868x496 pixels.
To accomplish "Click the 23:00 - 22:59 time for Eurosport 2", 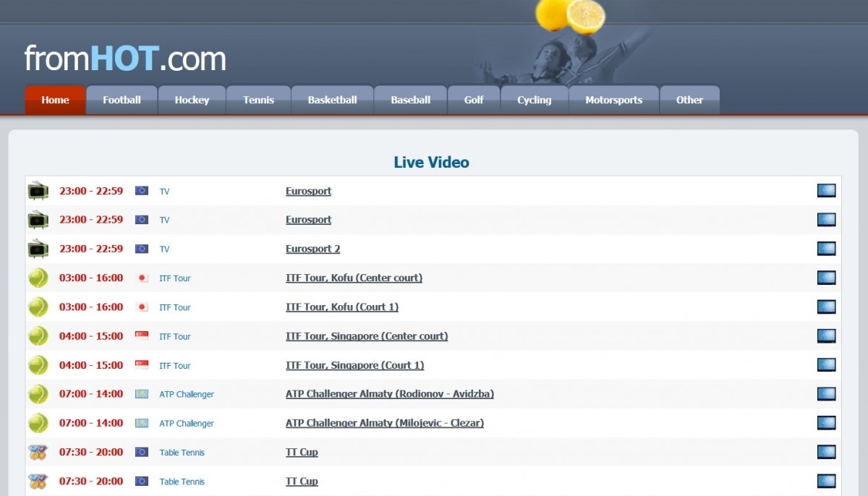I will coord(91,249).
